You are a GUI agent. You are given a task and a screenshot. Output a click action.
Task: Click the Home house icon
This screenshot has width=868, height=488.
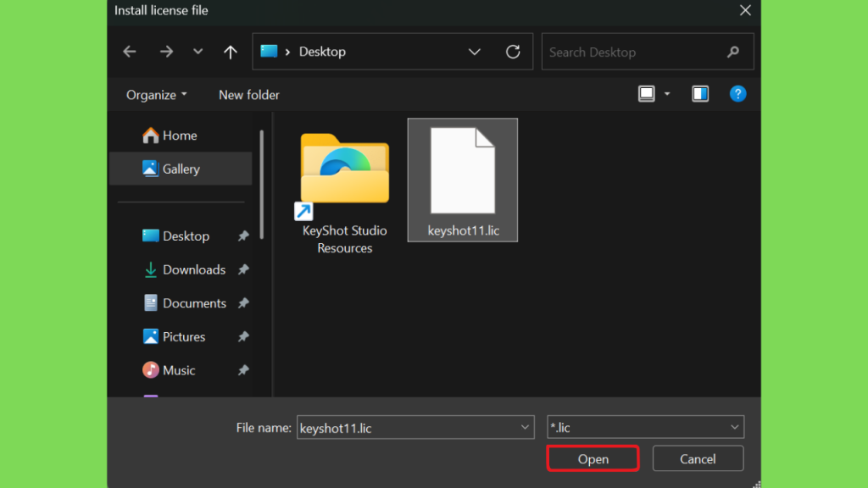point(150,136)
